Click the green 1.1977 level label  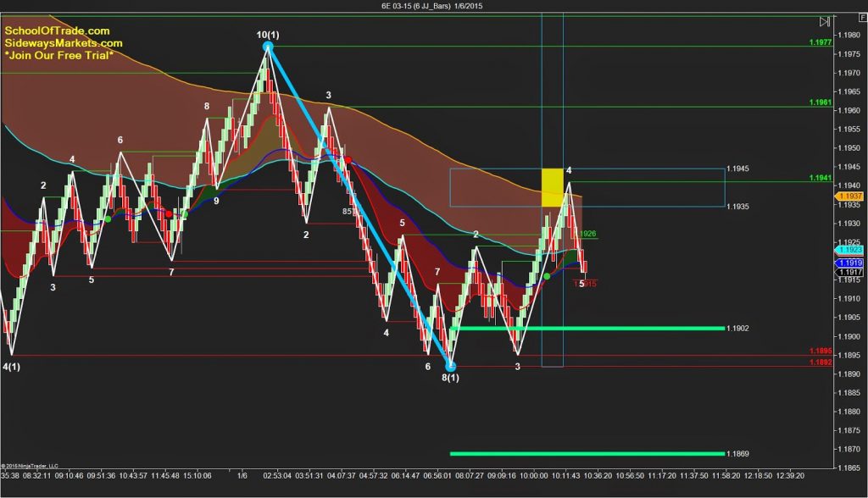coord(821,42)
